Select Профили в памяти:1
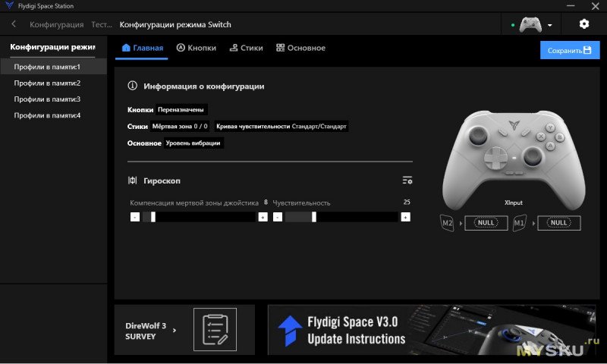The height and width of the screenshot is (364, 607). click(x=53, y=67)
